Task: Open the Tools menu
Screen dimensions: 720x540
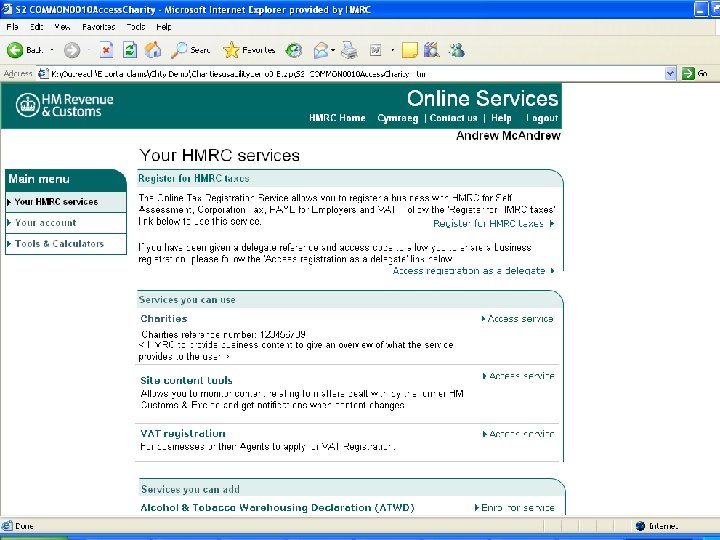Action: point(136,27)
